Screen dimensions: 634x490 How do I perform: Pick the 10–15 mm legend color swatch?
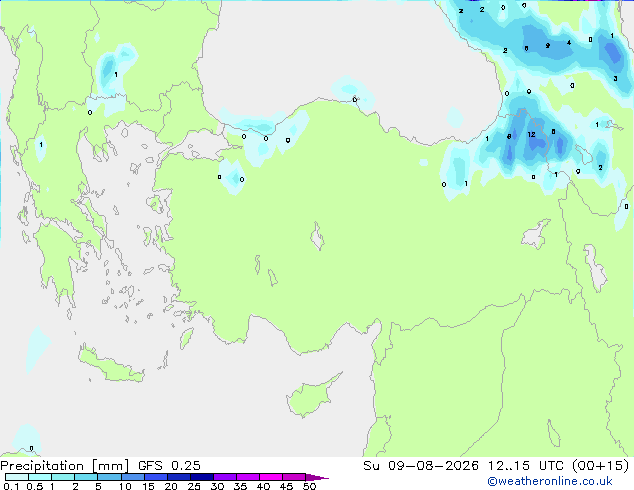pos(132,477)
